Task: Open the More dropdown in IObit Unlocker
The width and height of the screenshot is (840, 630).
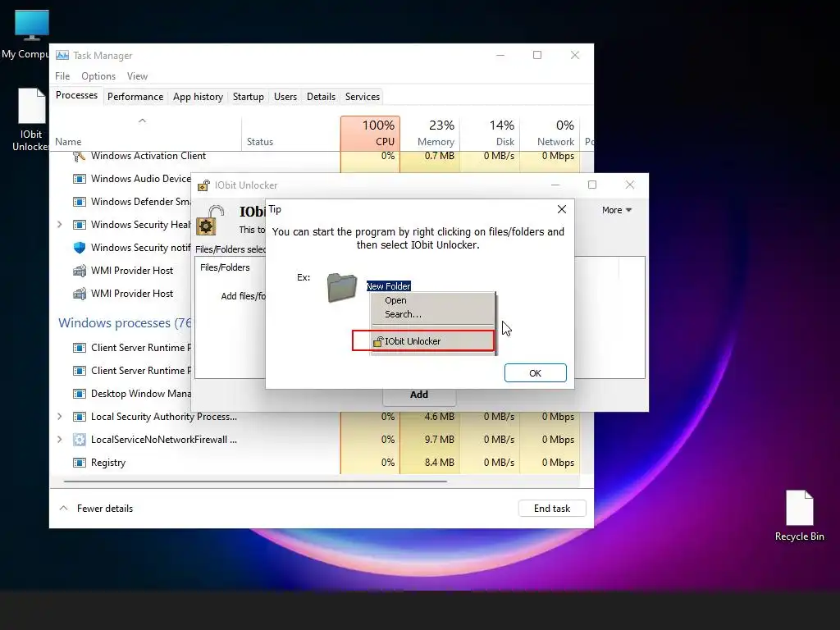Action: [x=617, y=210]
